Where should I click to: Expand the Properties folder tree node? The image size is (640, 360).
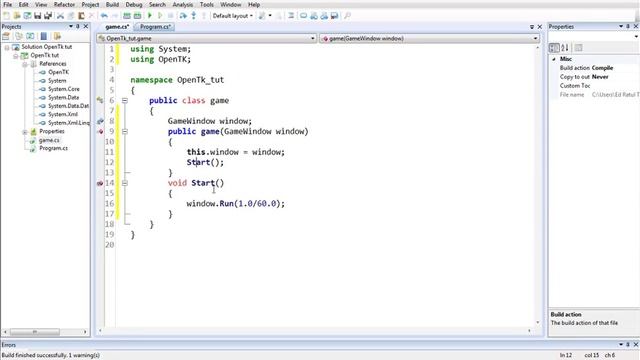tap(24, 132)
